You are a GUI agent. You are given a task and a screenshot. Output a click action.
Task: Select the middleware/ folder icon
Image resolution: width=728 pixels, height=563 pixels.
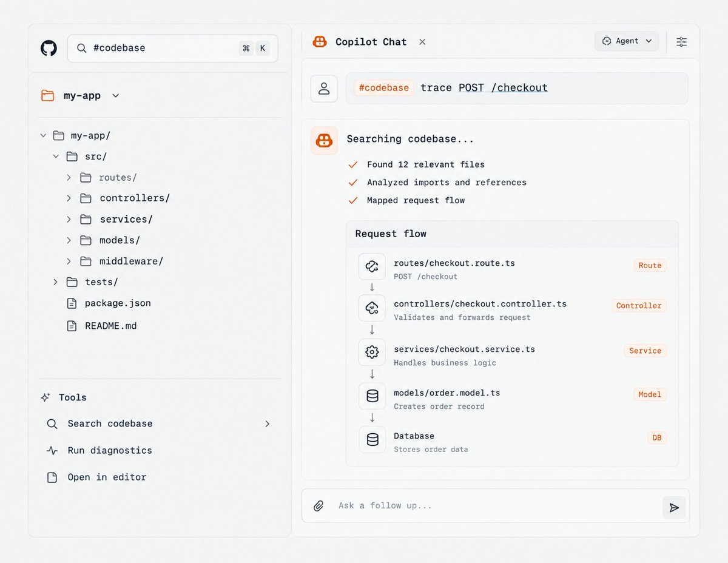click(x=86, y=261)
